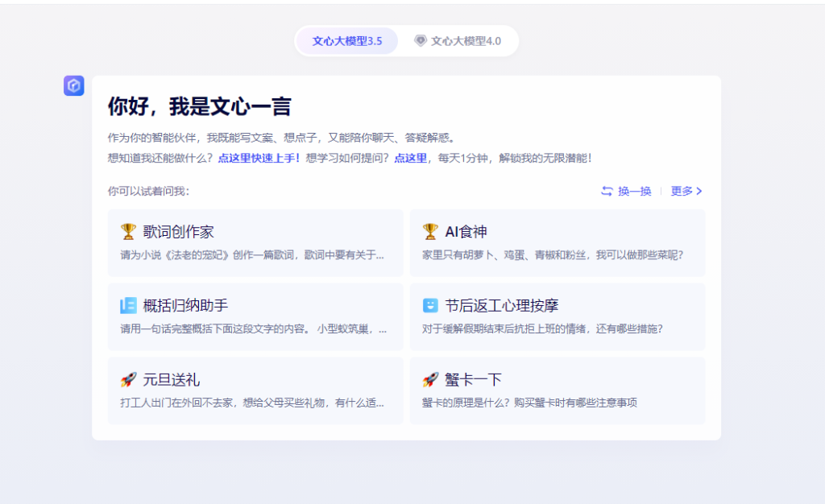Viewport: 825px width, 504px height.
Task: Click the trophy icon beside 歌词创作家
Action: point(128,232)
